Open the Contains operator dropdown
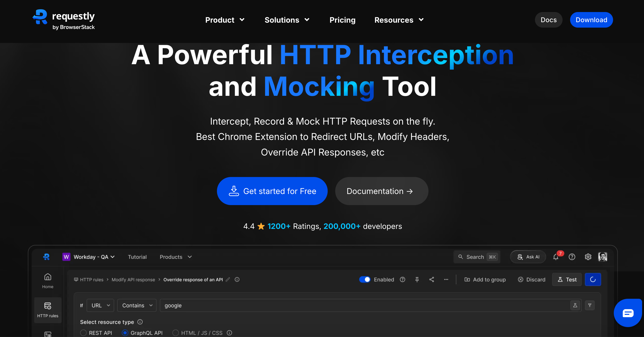The image size is (644, 337). (x=137, y=305)
